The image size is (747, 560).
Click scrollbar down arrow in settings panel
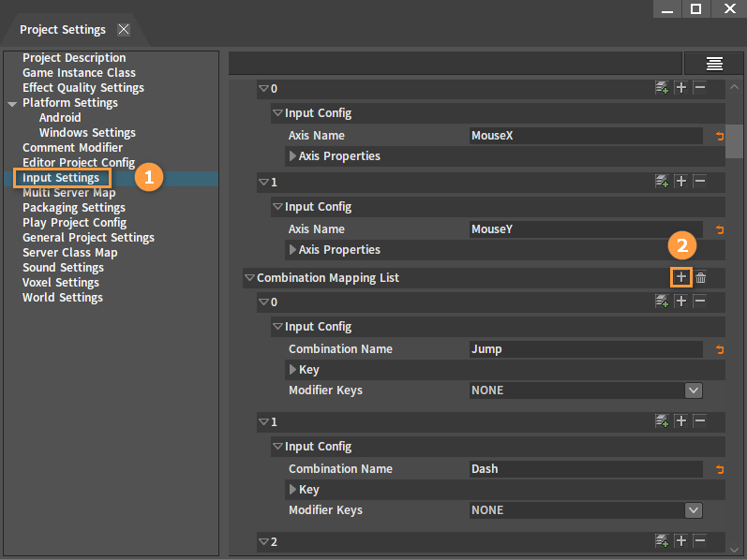tap(734, 550)
